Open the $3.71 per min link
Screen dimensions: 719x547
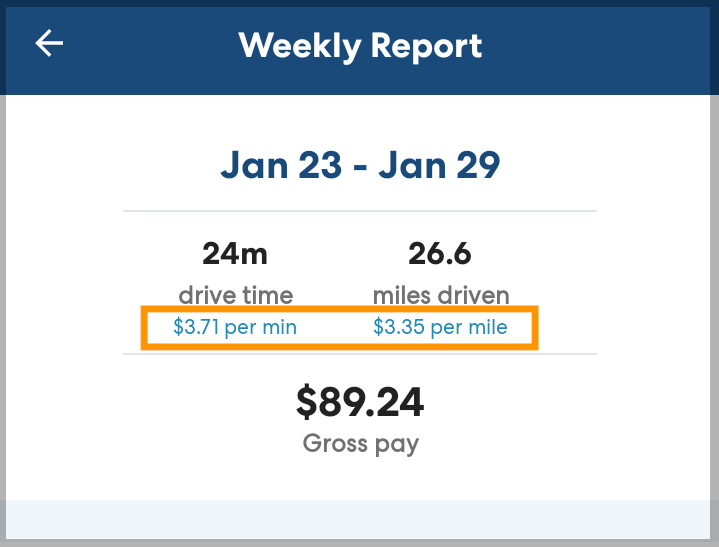(x=235, y=328)
